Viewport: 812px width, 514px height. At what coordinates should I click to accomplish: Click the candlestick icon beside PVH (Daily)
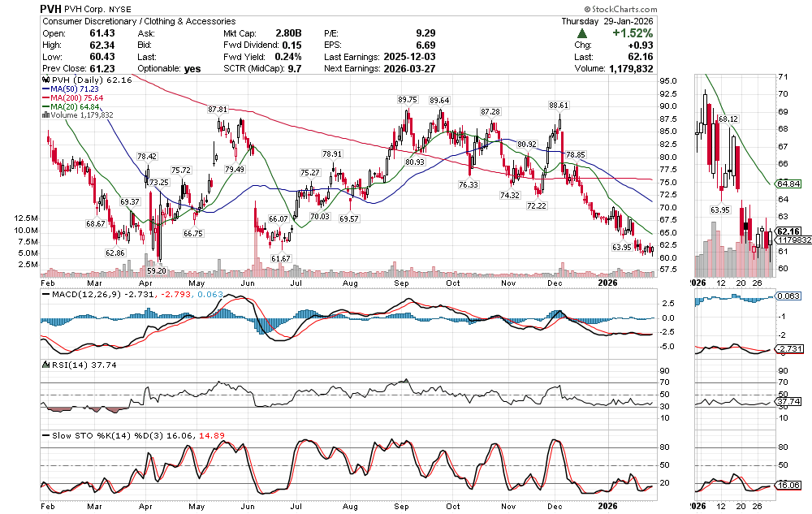tap(45, 81)
